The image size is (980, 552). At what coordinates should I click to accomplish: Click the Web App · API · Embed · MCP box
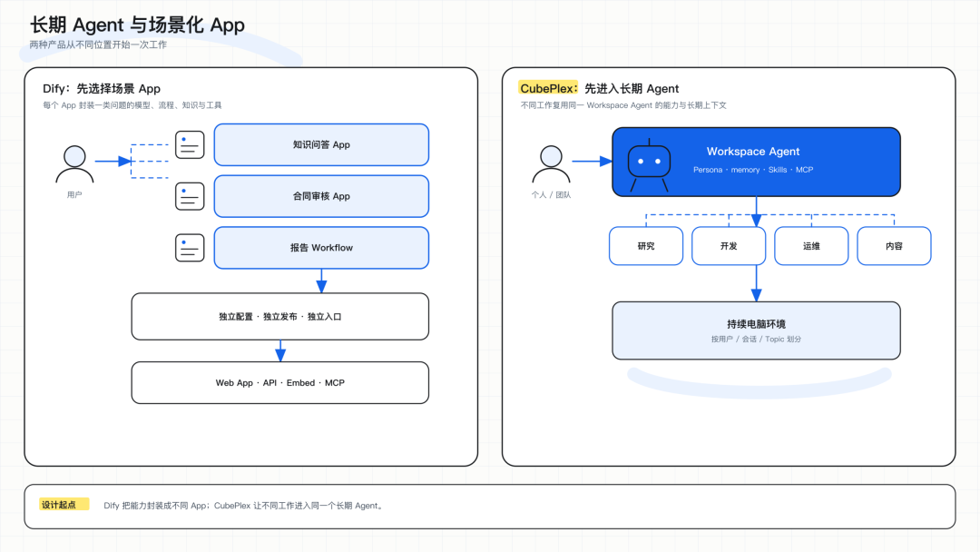[280, 382]
